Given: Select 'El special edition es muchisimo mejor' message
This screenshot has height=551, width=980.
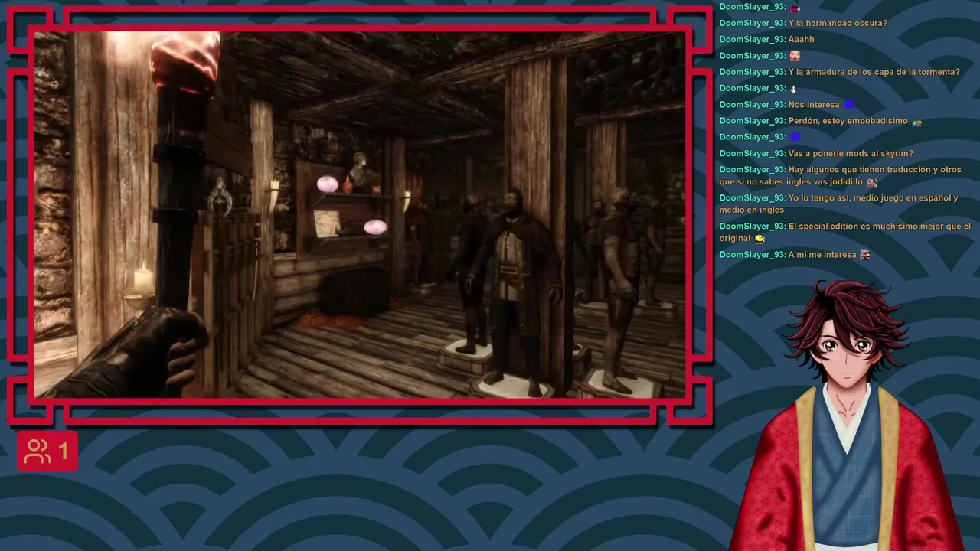Looking at the screenshot, I should click(845, 233).
